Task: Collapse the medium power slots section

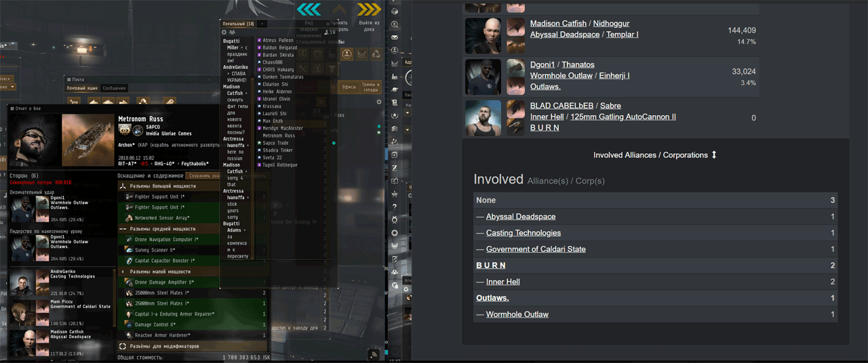Action: (193, 229)
